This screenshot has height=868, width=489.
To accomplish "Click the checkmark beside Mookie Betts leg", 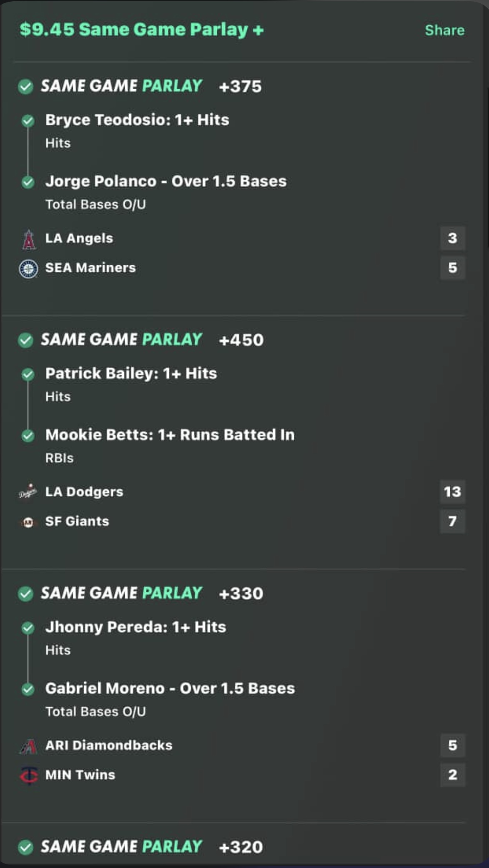I will [28, 436].
